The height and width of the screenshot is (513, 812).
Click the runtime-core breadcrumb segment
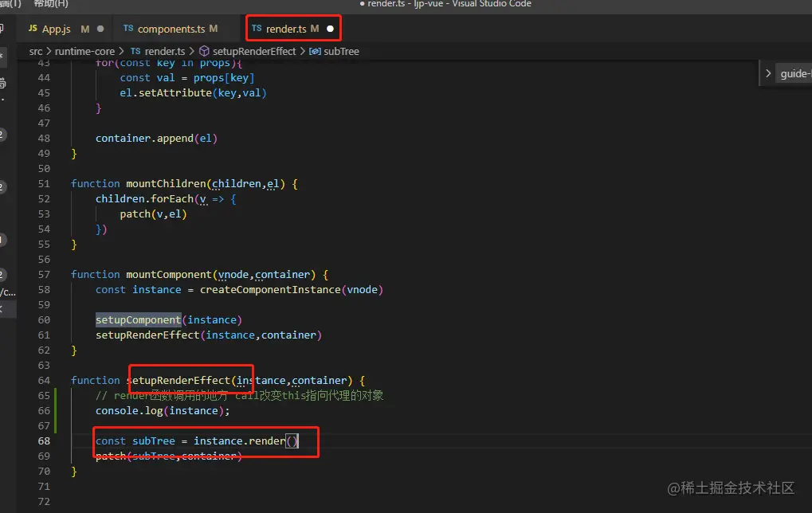point(84,51)
